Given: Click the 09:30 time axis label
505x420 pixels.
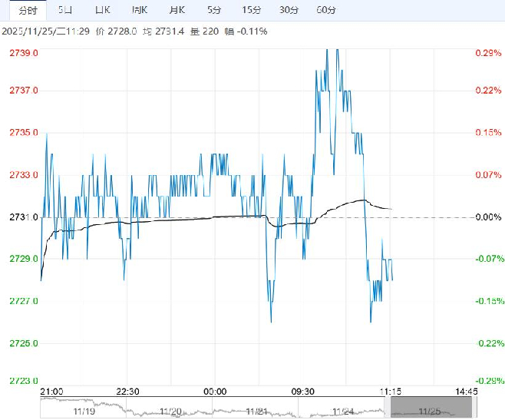Looking at the screenshot, I should point(304,391).
